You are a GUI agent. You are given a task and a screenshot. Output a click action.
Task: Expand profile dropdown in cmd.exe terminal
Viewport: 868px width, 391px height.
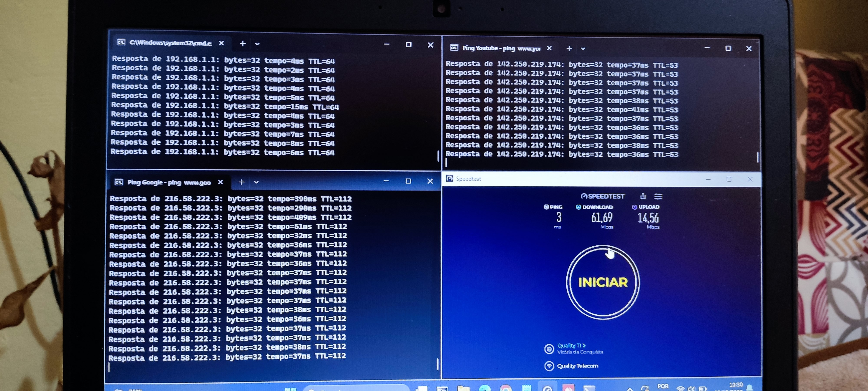pyautogui.click(x=257, y=44)
